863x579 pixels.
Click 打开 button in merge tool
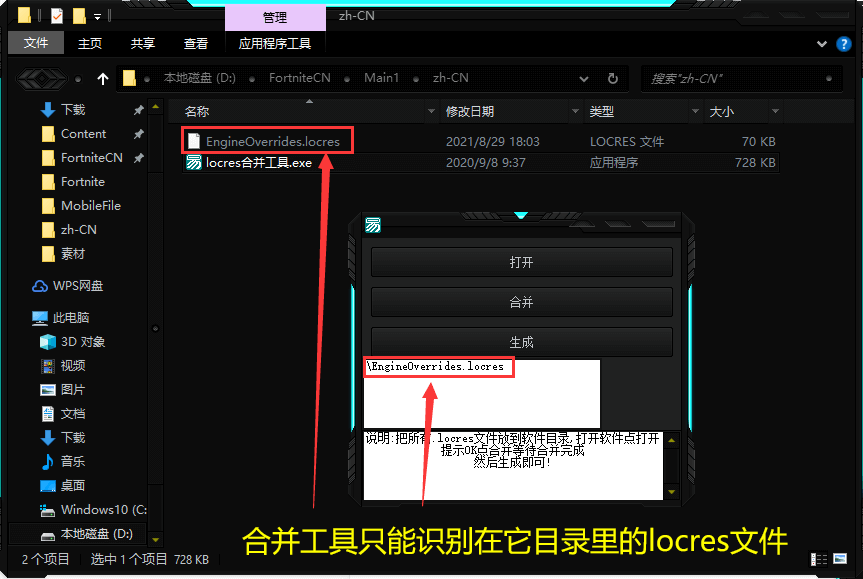[521, 262]
